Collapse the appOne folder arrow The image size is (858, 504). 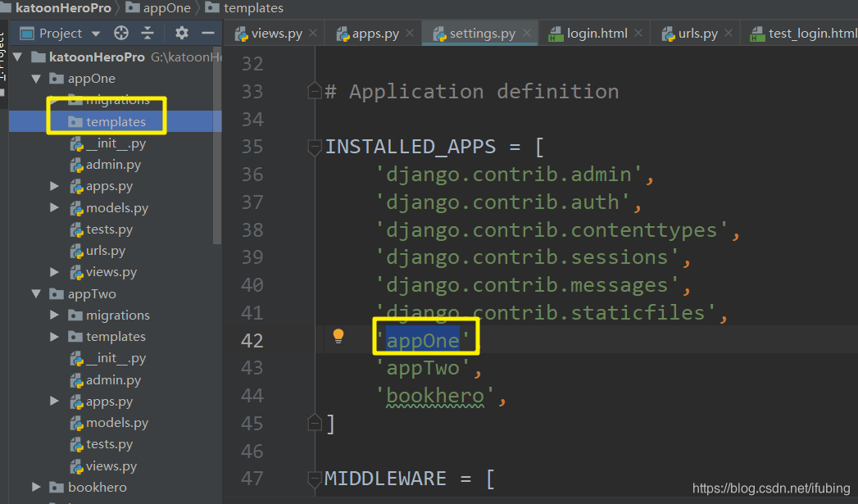point(36,79)
